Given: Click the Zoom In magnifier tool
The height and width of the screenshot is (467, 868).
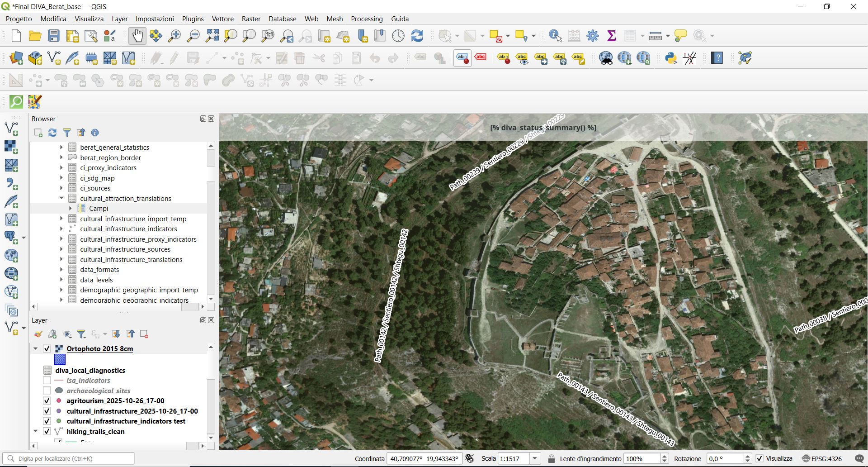Looking at the screenshot, I should click(x=175, y=36).
